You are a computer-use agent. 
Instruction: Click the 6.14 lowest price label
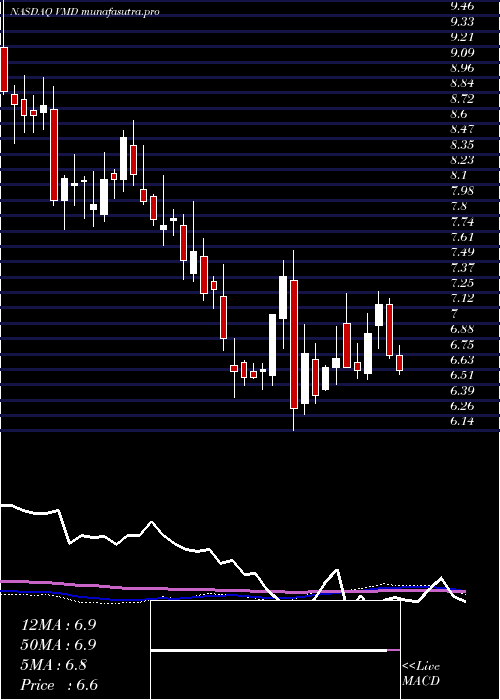(462, 421)
